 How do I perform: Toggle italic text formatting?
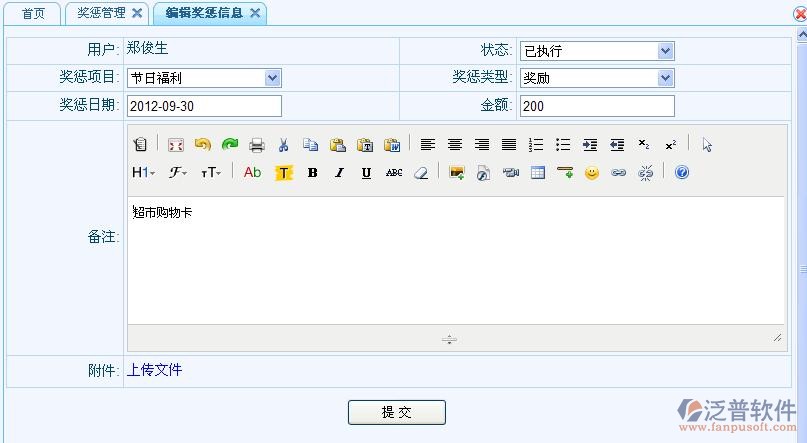(x=339, y=173)
